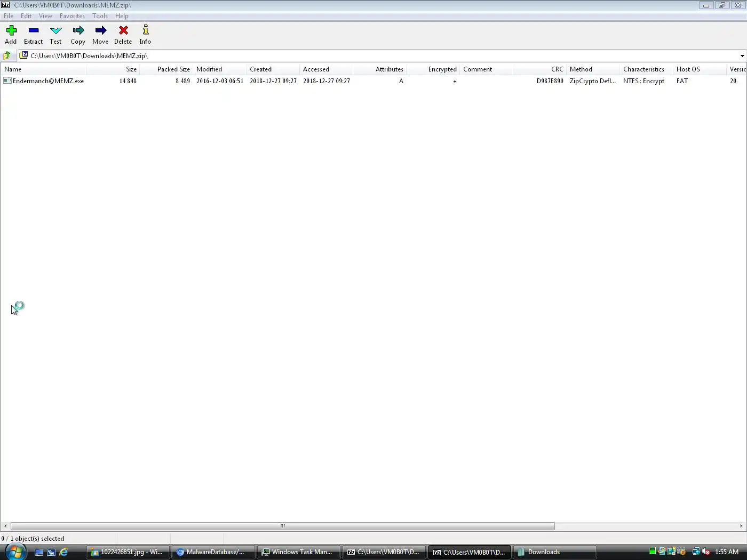Click the network tray icon
This screenshot has height=560, width=747.
[696, 551]
